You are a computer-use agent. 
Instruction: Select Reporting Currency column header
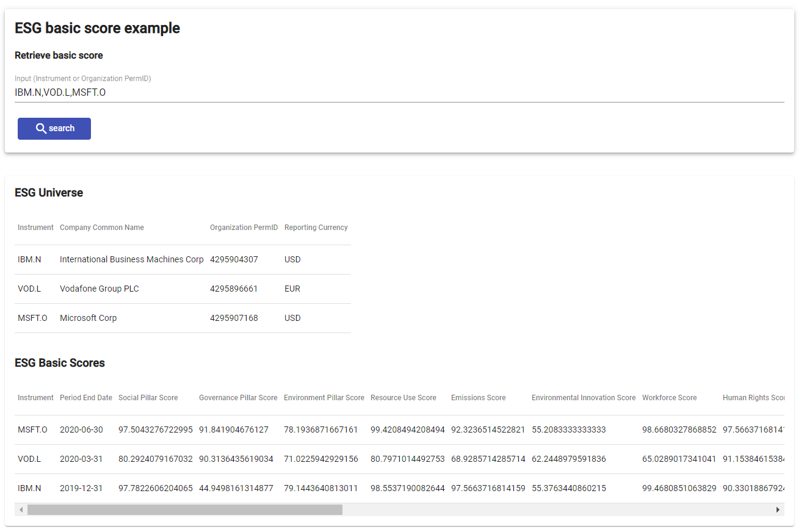tap(316, 228)
